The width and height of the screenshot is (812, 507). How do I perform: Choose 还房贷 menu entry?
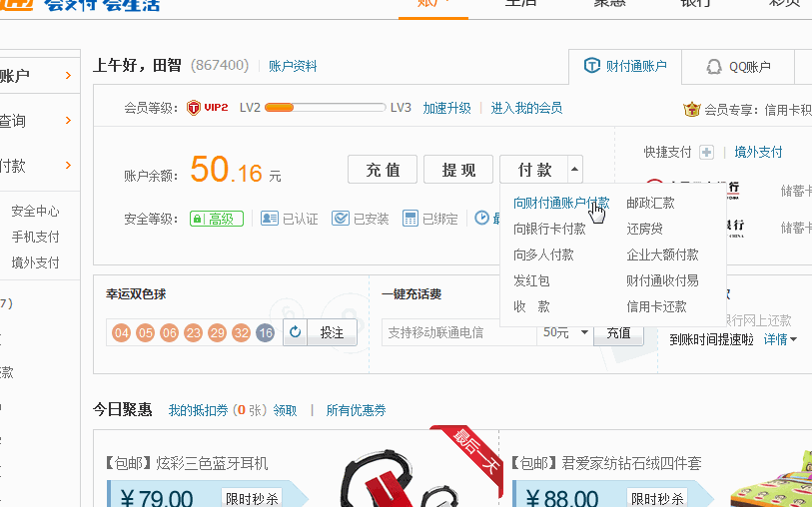pyautogui.click(x=645, y=229)
